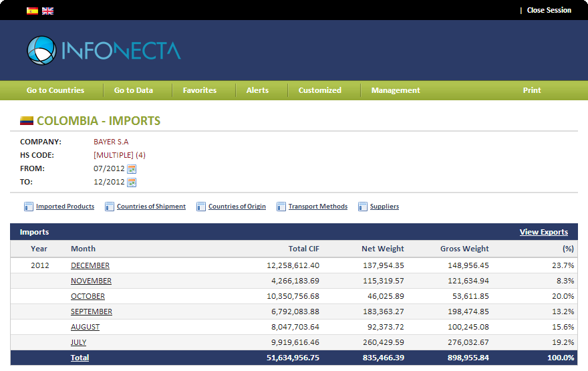Switch language using the UK flag
The width and height of the screenshot is (588, 371).
click(47, 11)
